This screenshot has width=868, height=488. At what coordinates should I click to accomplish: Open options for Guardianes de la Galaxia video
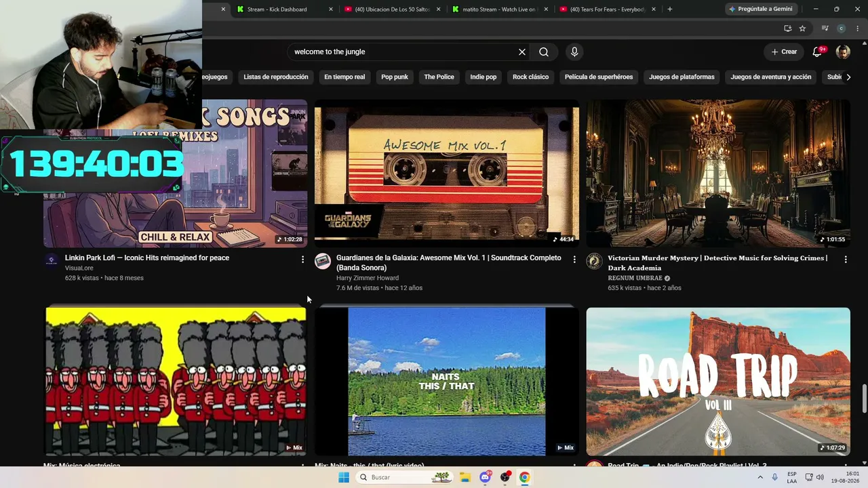[x=574, y=259]
